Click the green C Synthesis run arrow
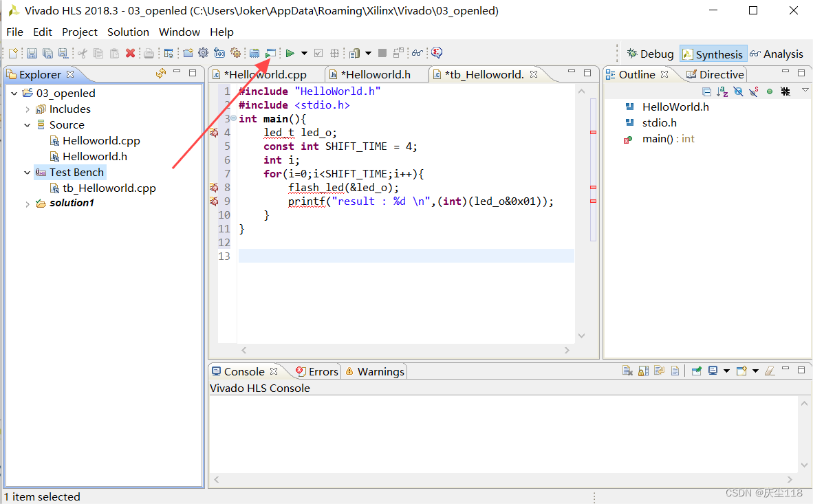 pyautogui.click(x=290, y=53)
